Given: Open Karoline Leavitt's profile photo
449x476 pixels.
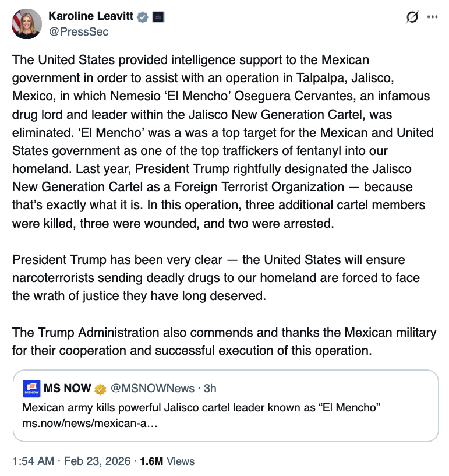Looking at the screenshot, I should point(27,24).
